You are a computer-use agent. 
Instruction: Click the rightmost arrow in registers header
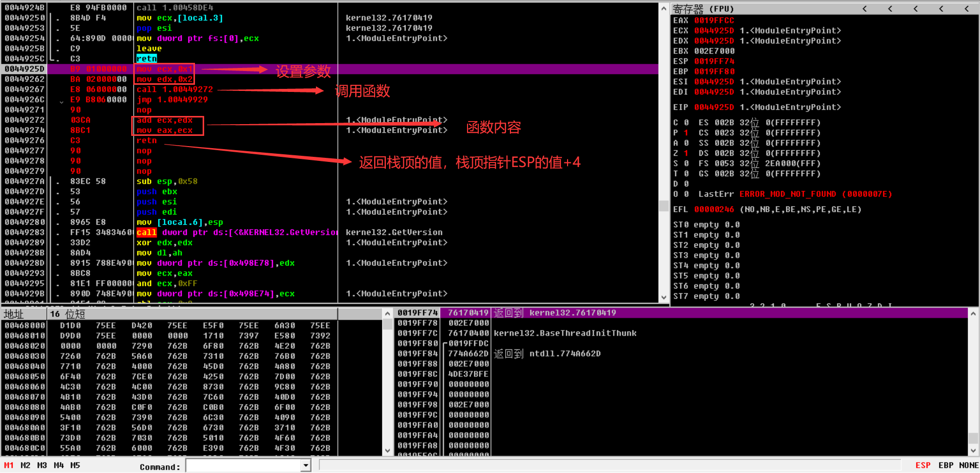(x=967, y=9)
